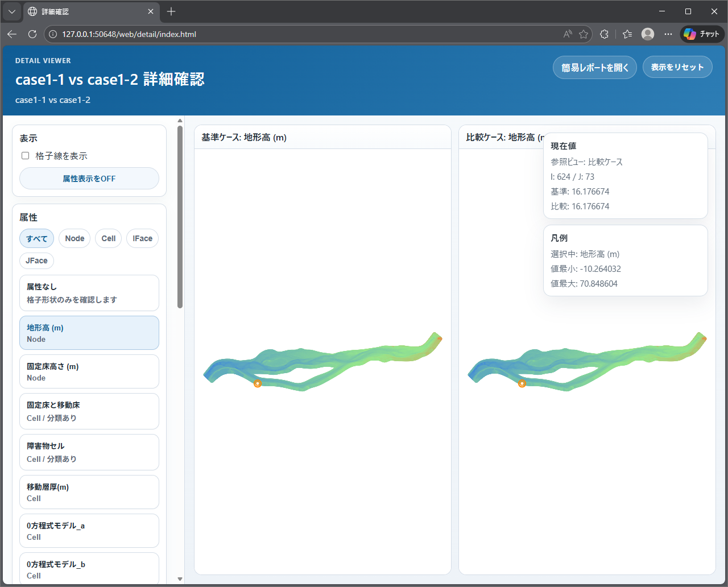This screenshot has height=587, width=728.
Task: Enable the 格子線を表示 checkbox
Action: coord(25,155)
